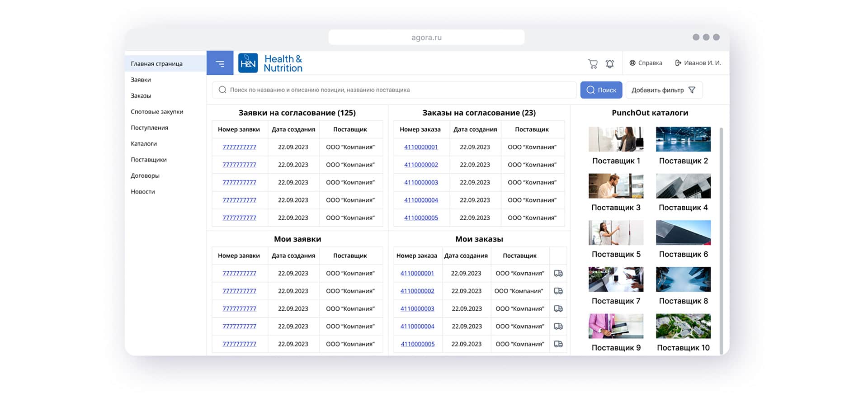Click Мои заявки heading
Viewport: 868px width, 398px height.
click(297, 239)
